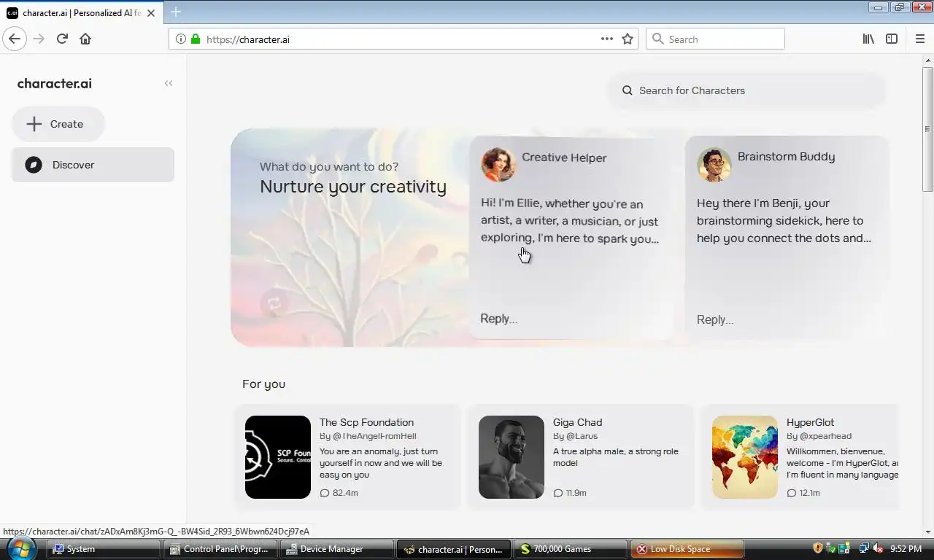934x560 pixels.
Task: Open the HyperGlot character card
Action: 800,457
